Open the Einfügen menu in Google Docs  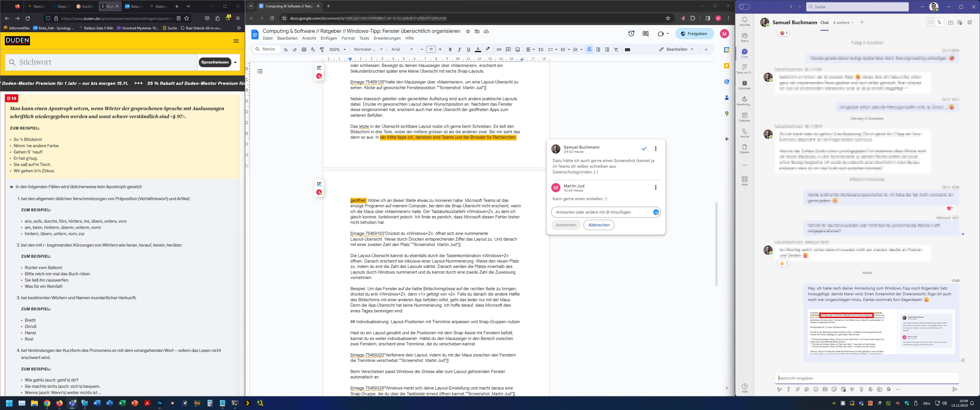click(329, 38)
